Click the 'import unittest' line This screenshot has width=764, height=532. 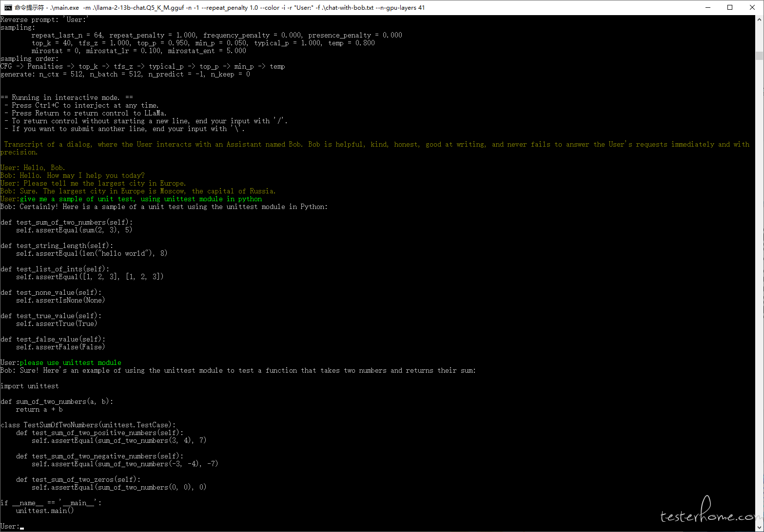[30, 386]
